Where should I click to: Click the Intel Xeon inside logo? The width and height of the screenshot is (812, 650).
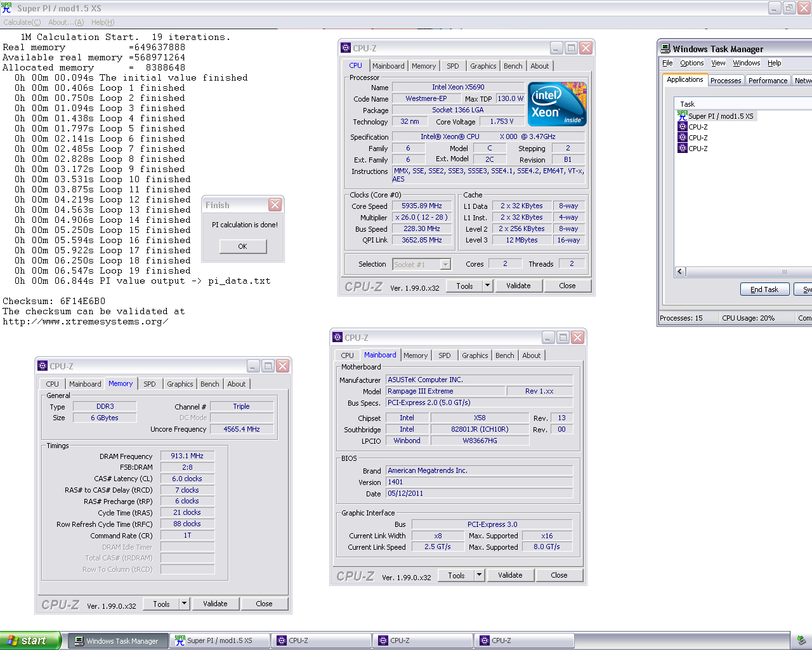point(557,104)
